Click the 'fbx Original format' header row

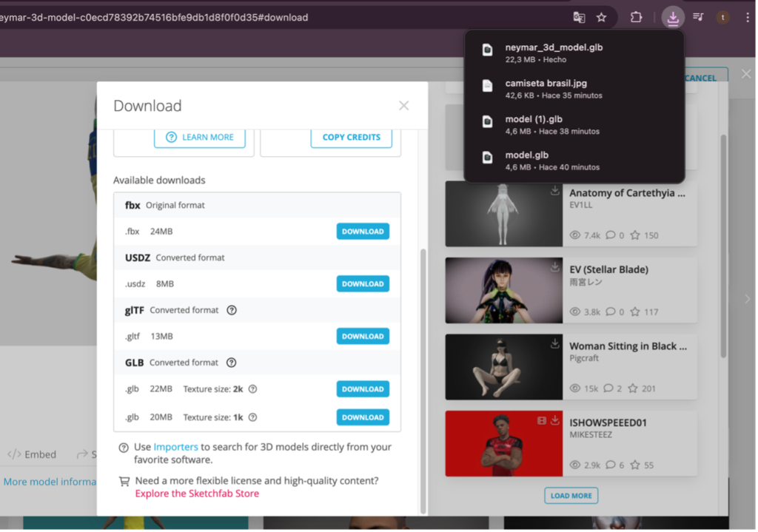pos(258,206)
